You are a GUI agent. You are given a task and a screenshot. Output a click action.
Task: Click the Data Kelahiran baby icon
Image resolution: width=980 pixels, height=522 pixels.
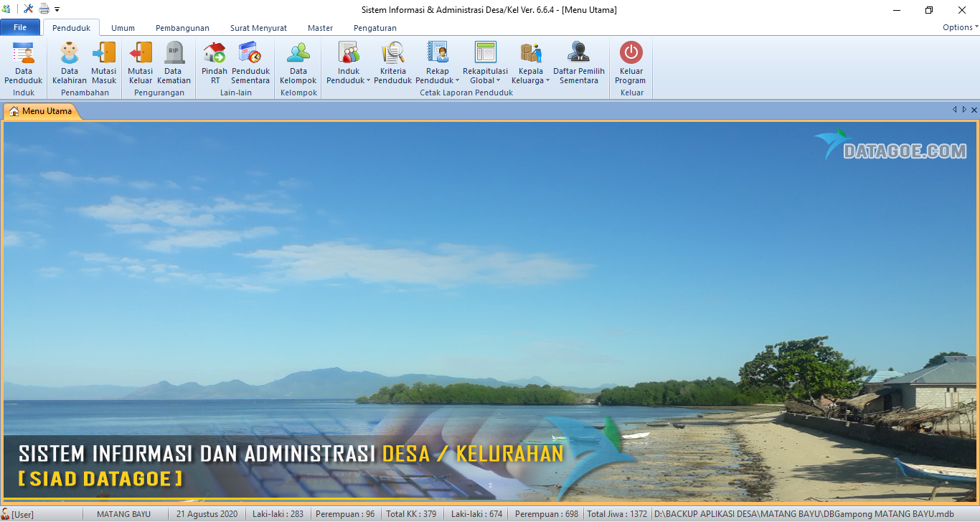(70, 54)
